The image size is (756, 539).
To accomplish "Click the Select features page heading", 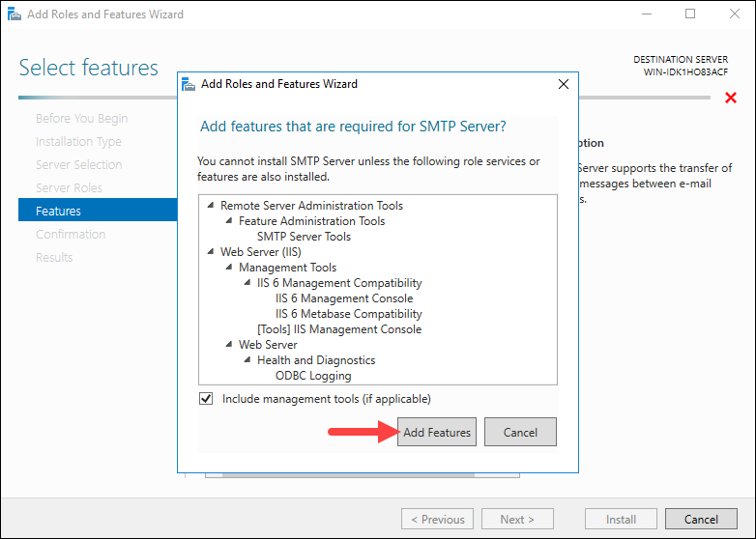I will [x=89, y=68].
